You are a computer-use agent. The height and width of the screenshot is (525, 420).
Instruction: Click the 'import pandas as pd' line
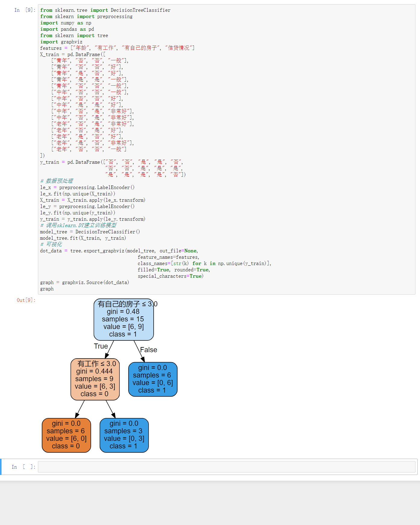tap(67, 29)
